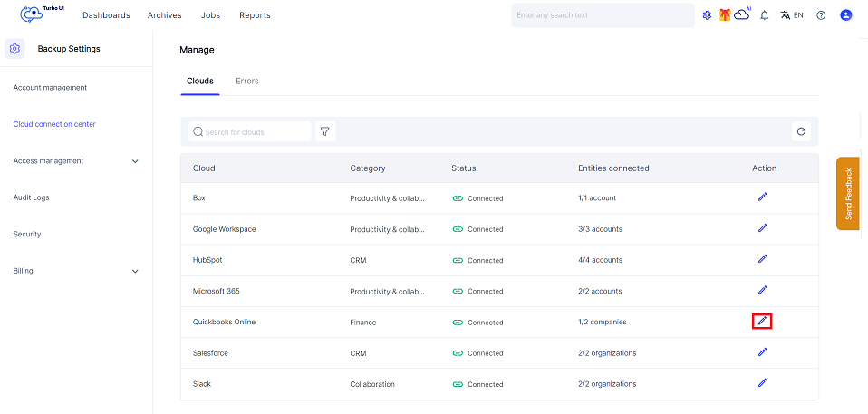Change language via EN selector

tap(792, 15)
